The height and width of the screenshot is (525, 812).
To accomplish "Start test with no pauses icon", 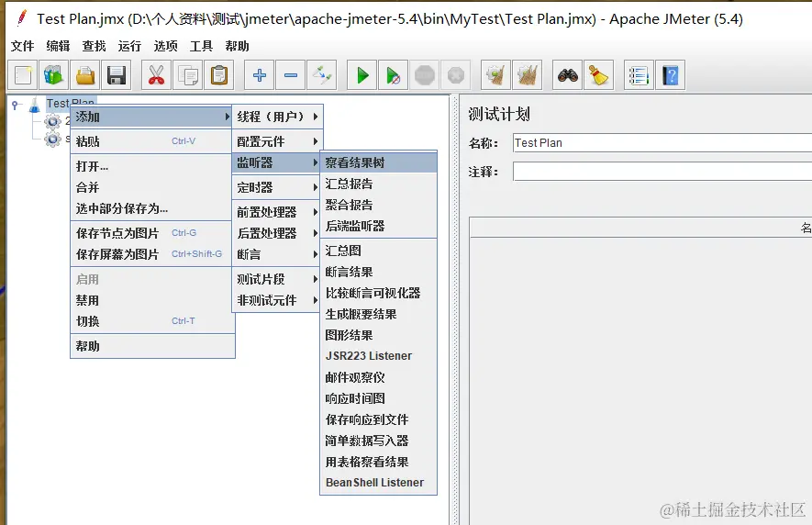I will click(x=393, y=75).
